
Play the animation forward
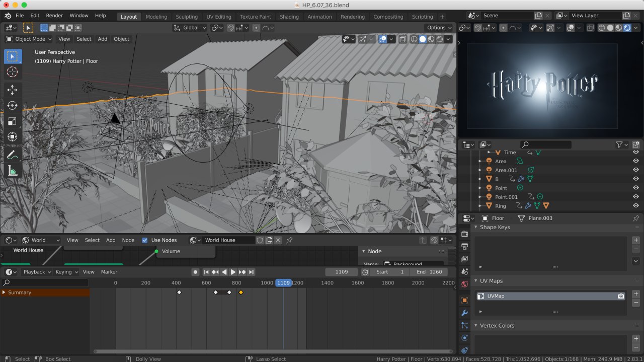[x=233, y=272]
